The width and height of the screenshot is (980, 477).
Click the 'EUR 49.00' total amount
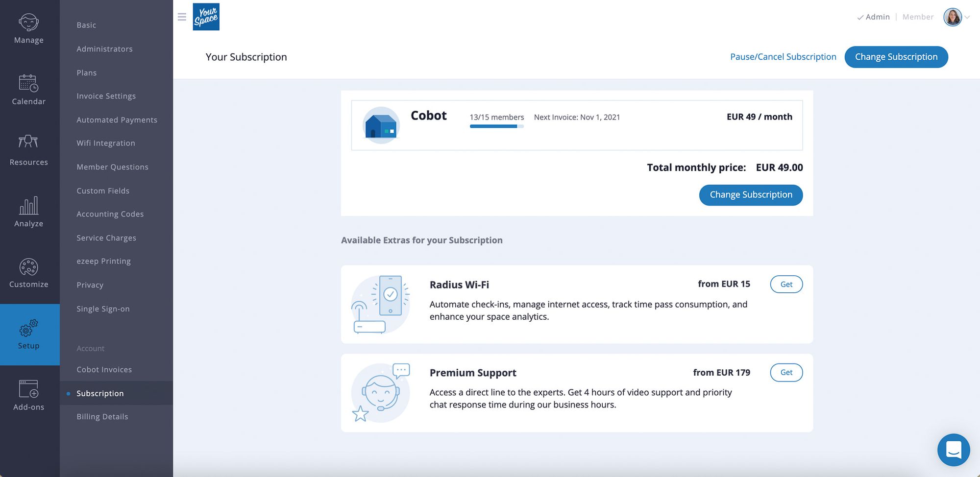779,167
